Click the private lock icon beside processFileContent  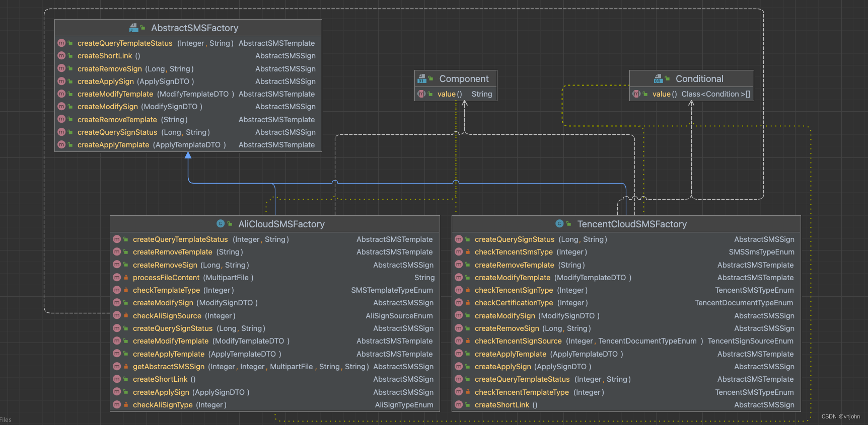(126, 278)
